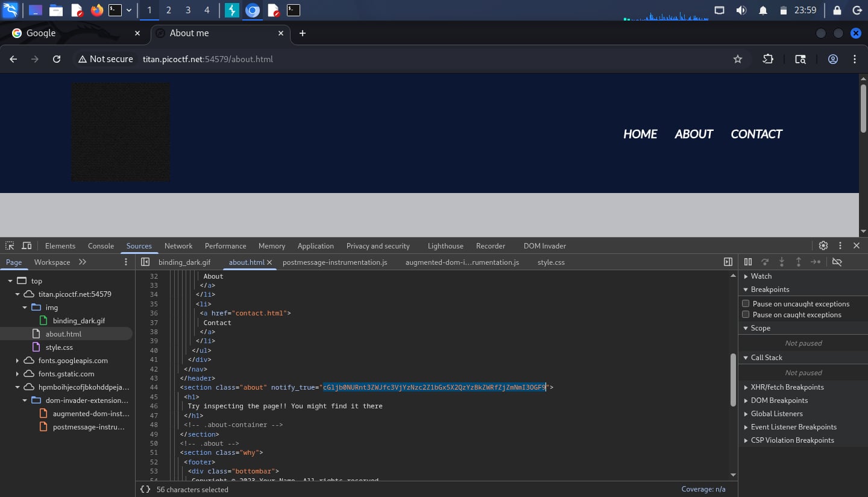Click the HOME navigation link
This screenshot has width=868, height=497.
pos(640,134)
